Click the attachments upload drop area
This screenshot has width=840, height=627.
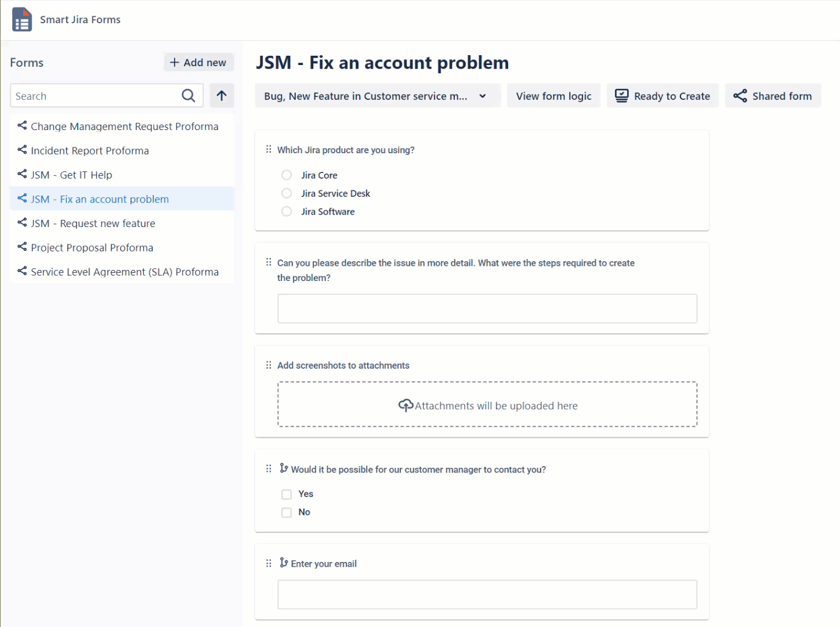pos(487,405)
